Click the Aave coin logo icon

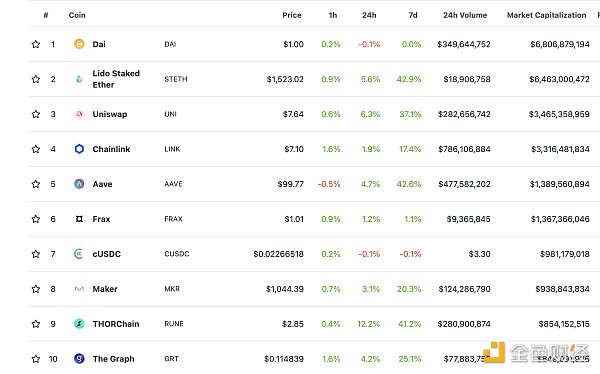coord(79,184)
